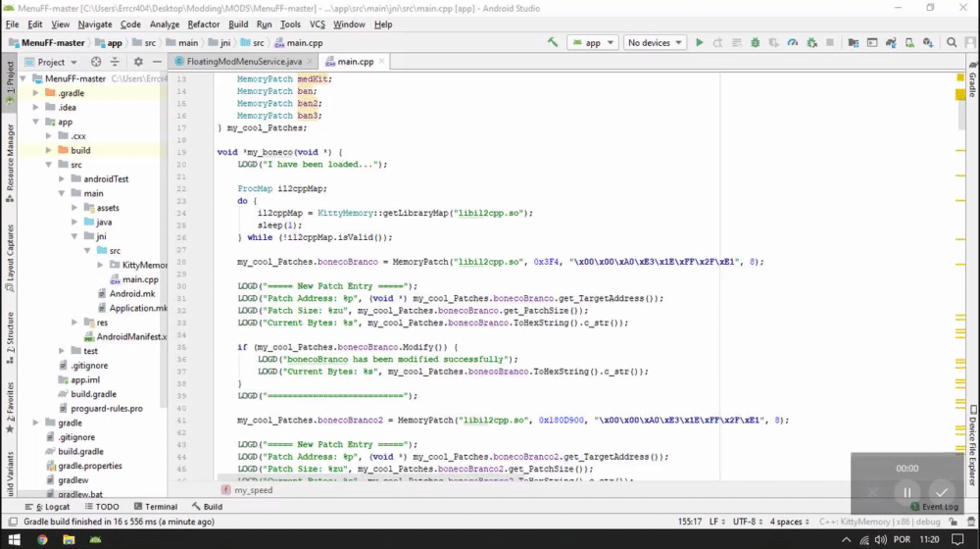The width and height of the screenshot is (980, 549).
Task: Click the Stop square icon in toolbar
Action: pyautogui.click(x=830, y=42)
